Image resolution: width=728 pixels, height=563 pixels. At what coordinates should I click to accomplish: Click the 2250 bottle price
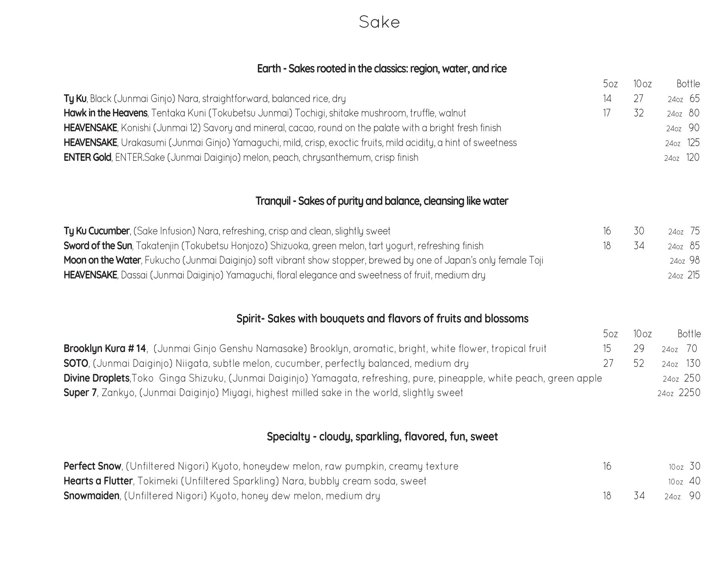(689, 393)
